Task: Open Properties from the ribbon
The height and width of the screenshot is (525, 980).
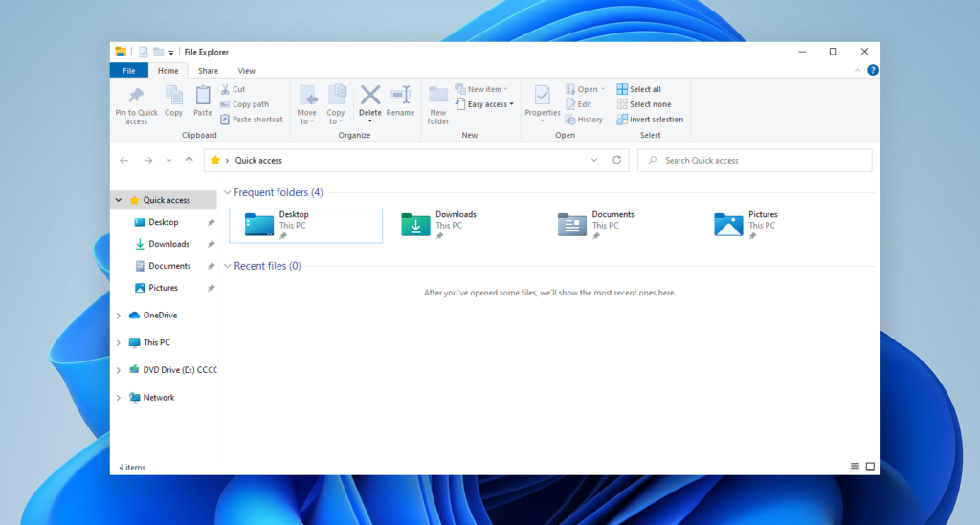Action: [x=542, y=96]
